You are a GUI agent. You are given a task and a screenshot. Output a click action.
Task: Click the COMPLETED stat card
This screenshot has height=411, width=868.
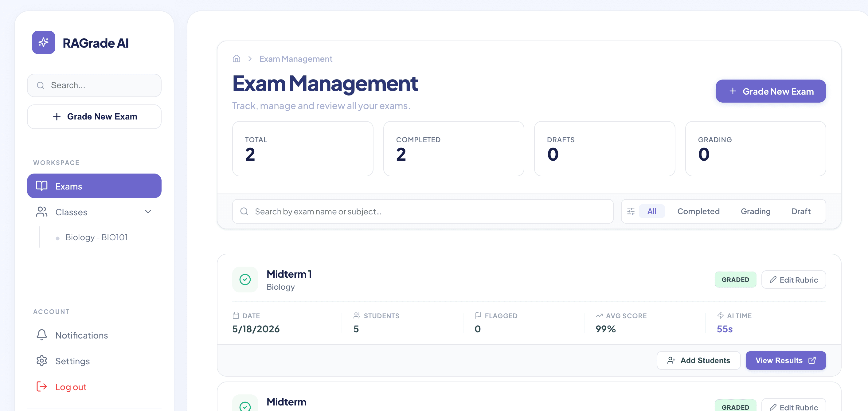coord(454,149)
